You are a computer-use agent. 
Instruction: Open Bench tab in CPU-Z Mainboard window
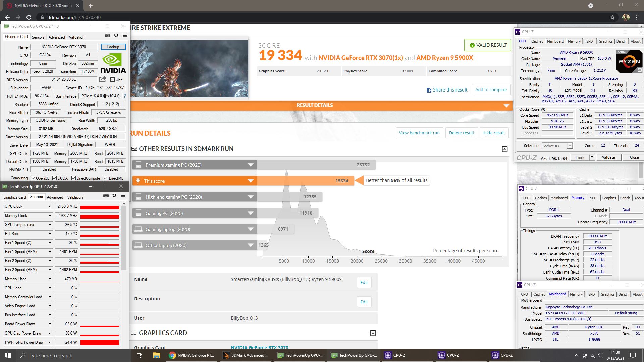(x=623, y=294)
